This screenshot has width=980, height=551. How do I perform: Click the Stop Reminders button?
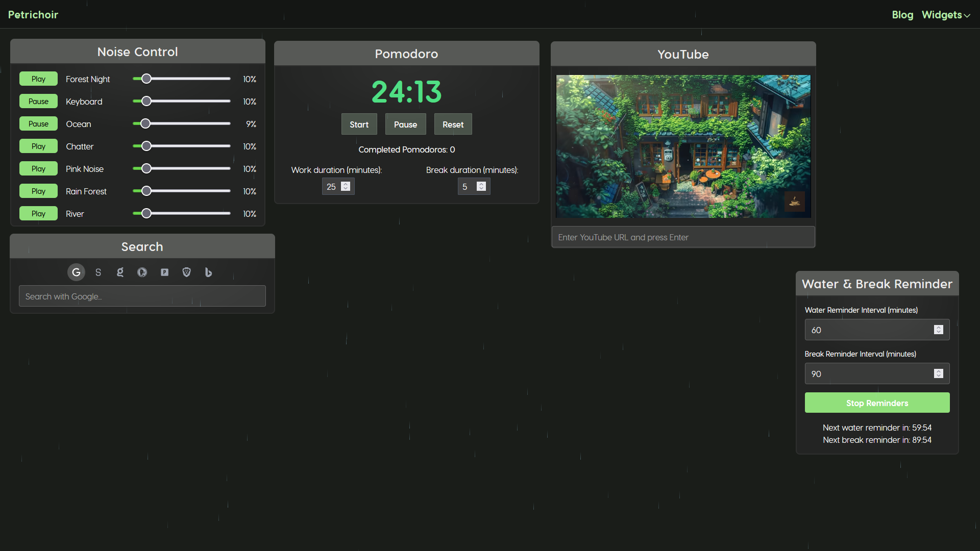point(877,403)
